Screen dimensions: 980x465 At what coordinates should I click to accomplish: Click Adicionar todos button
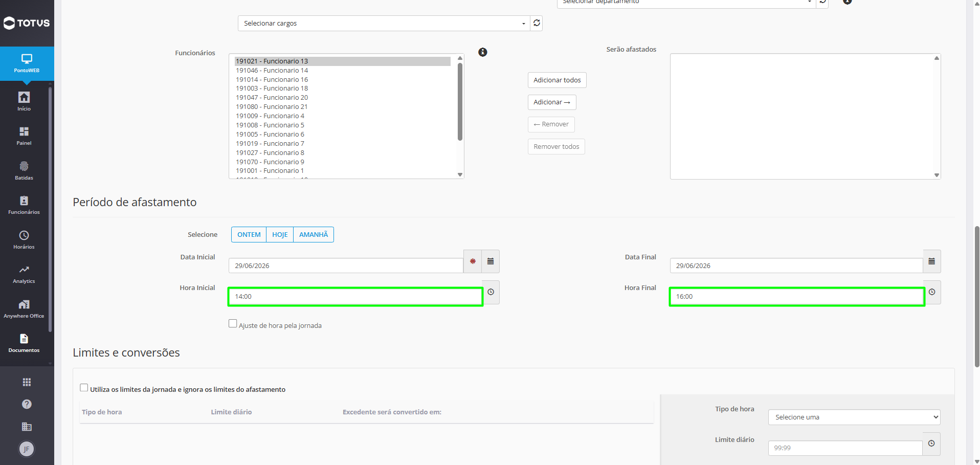(x=557, y=80)
